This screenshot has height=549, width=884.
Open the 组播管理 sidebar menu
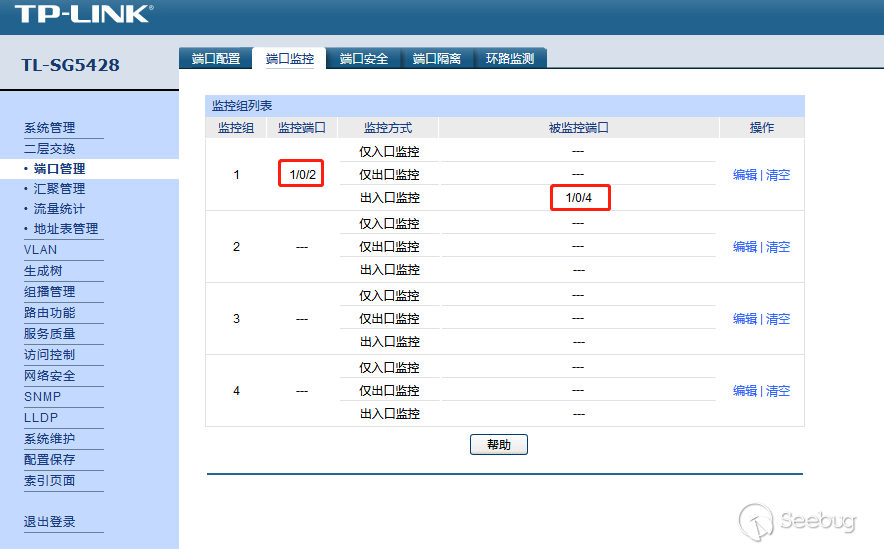(50, 291)
